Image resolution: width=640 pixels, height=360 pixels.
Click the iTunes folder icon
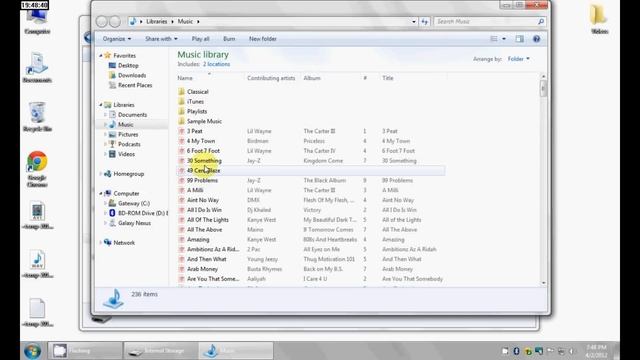(x=182, y=101)
